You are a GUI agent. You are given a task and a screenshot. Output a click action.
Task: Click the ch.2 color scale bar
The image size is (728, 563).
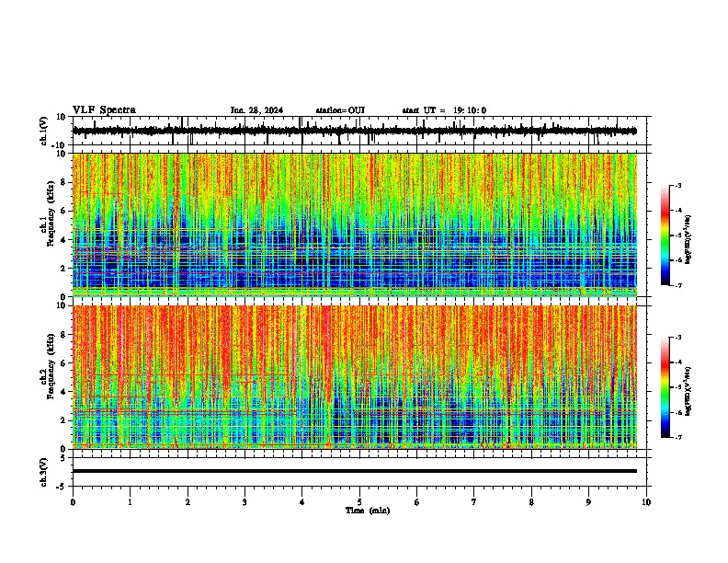click(x=665, y=387)
